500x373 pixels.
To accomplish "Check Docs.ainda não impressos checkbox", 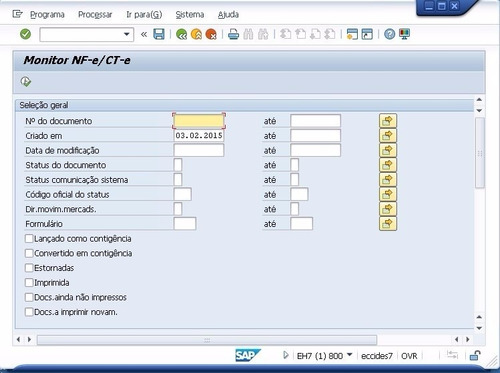I will (29, 297).
